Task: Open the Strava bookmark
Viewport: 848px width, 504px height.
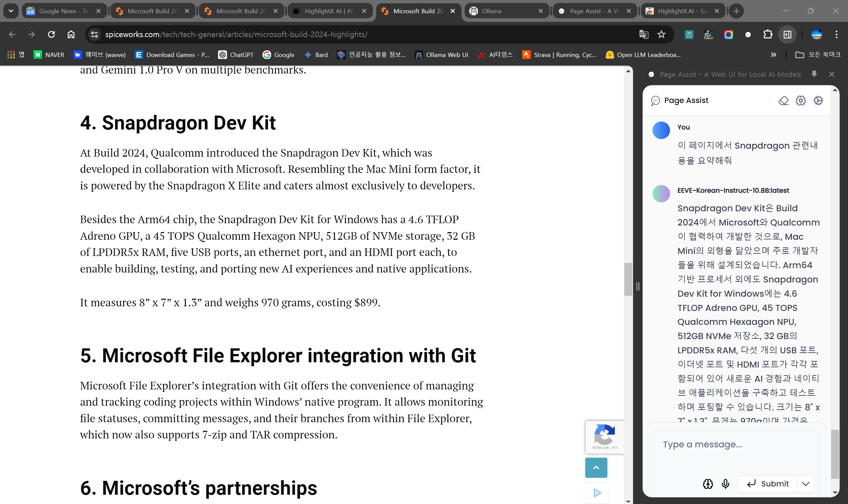Action: click(x=559, y=55)
